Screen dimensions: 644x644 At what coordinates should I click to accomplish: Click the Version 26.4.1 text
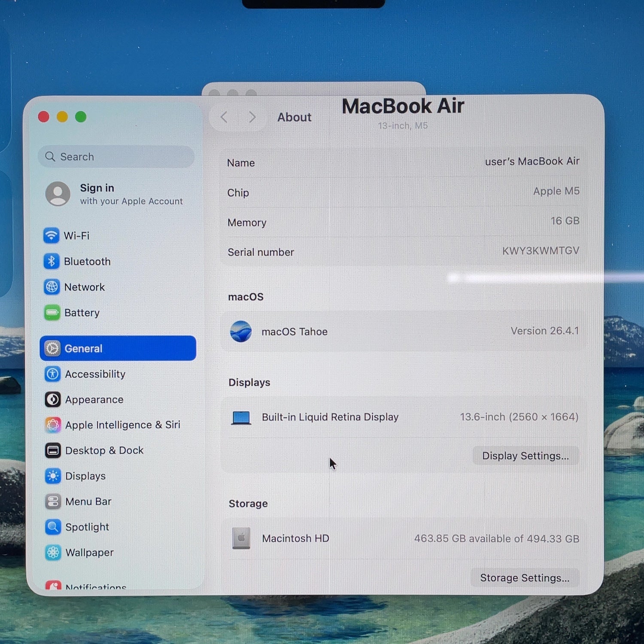point(545,331)
